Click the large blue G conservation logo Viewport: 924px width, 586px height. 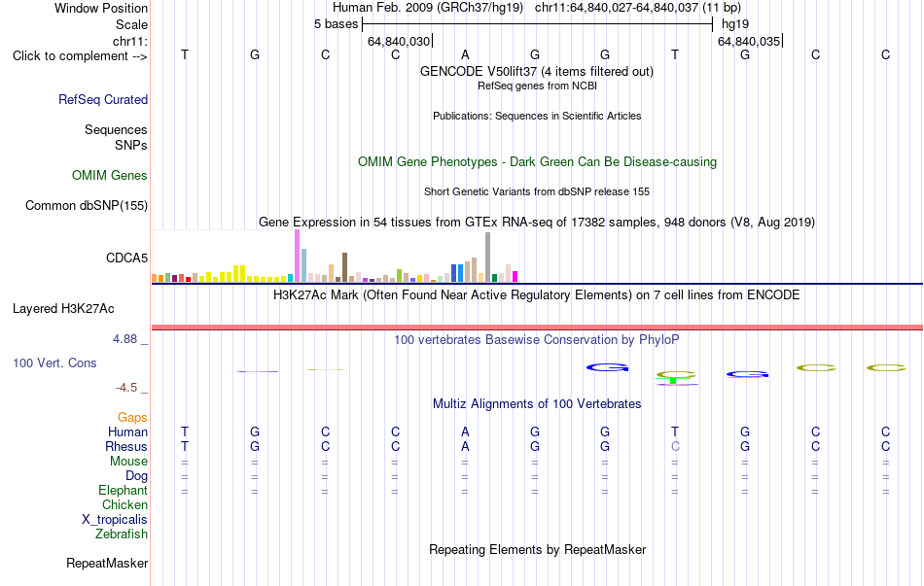coord(608,367)
